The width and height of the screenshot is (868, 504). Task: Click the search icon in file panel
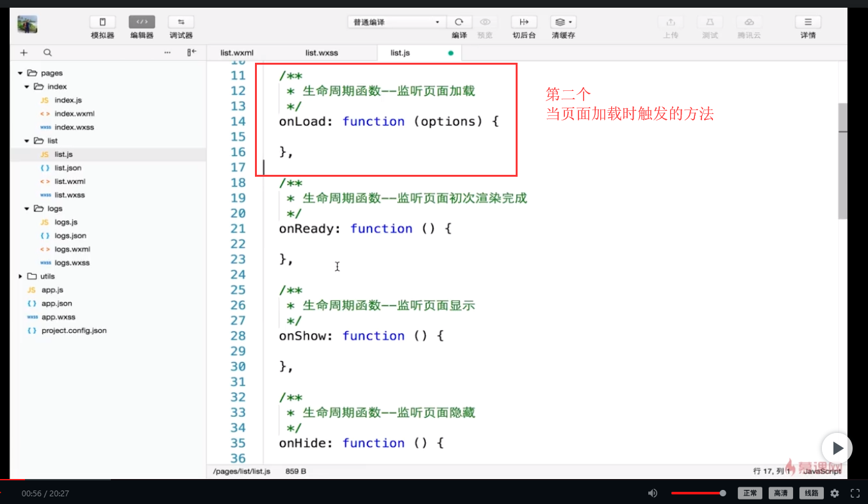coord(47,53)
